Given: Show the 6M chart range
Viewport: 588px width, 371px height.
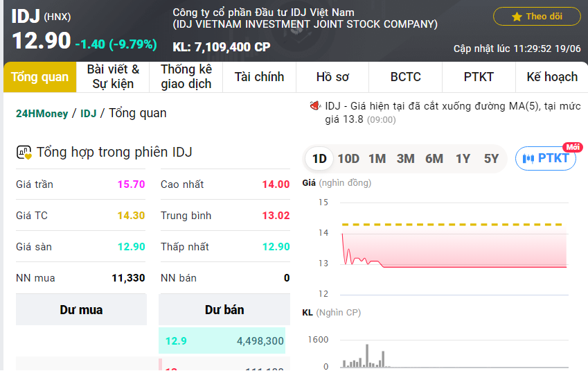Looking at the screenshot, I should pyautogui.click(x=434, y=159).
